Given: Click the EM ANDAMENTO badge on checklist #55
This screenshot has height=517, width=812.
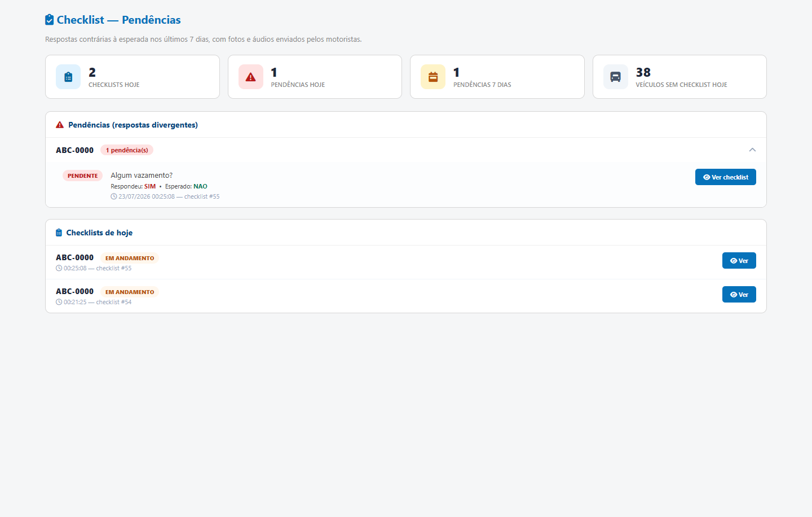Looking at the screenshot, I should click(130, 258).
